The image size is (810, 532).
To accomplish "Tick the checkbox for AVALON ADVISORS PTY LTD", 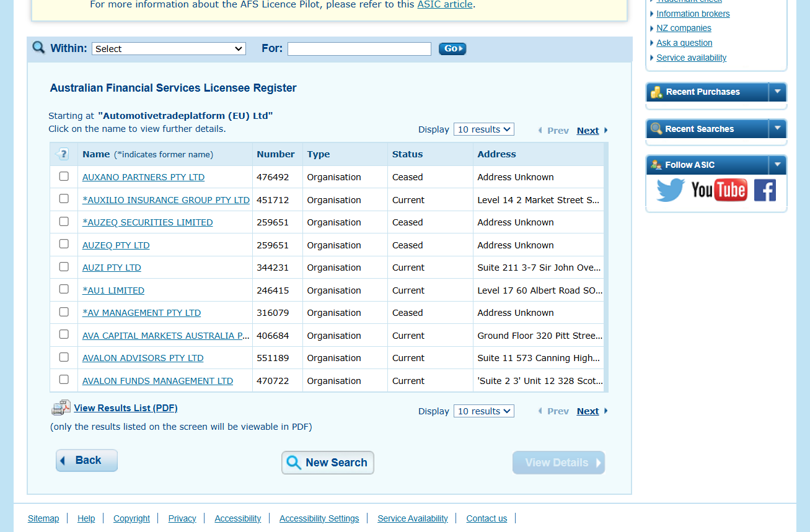I will tap(64, 357).
